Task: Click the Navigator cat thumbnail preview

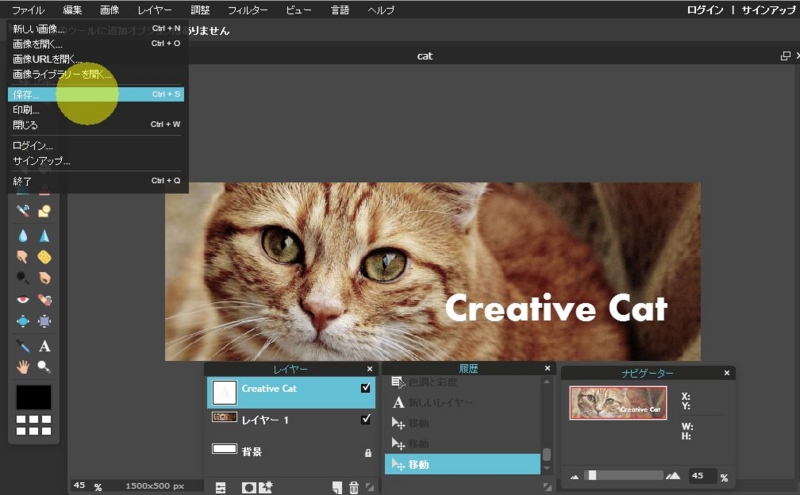Action: (x=618, y=403)
